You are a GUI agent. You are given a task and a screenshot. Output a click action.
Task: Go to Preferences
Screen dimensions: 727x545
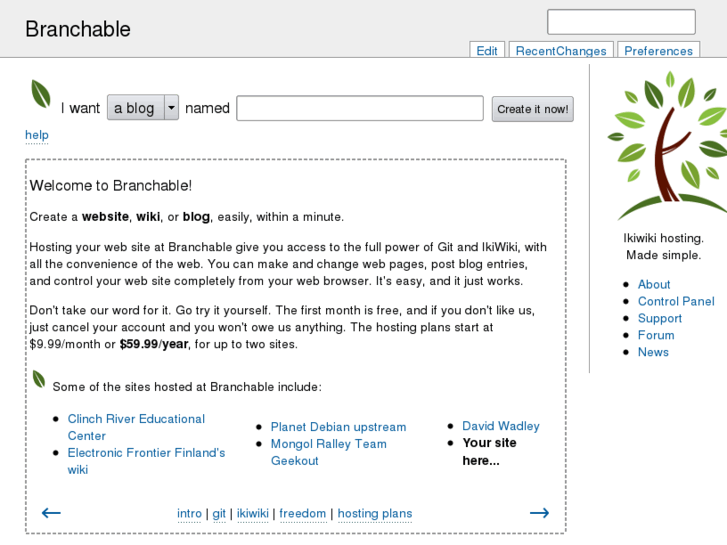point(658,51)
